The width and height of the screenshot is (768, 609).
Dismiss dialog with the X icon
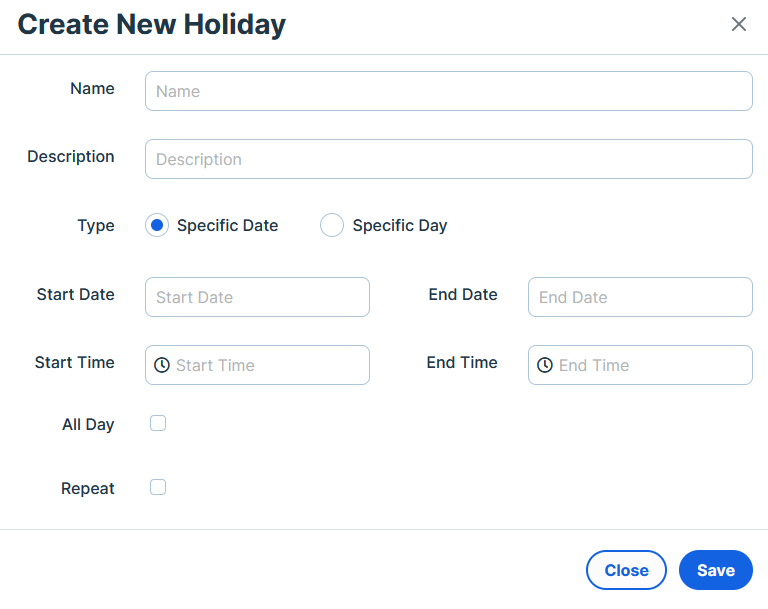pyautogui.click(x=739, y=24)
